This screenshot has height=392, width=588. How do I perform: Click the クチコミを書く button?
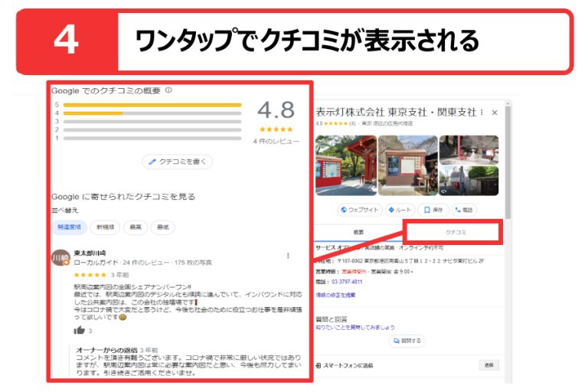pos(178,162)
